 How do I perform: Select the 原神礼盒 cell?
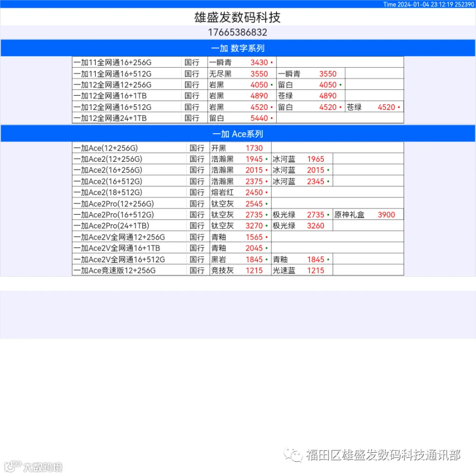click(x=349, y=215)
